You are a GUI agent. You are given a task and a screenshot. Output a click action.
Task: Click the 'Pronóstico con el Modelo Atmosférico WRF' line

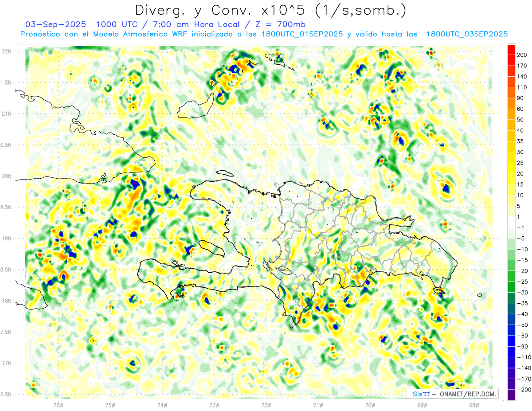click(104, 34)
